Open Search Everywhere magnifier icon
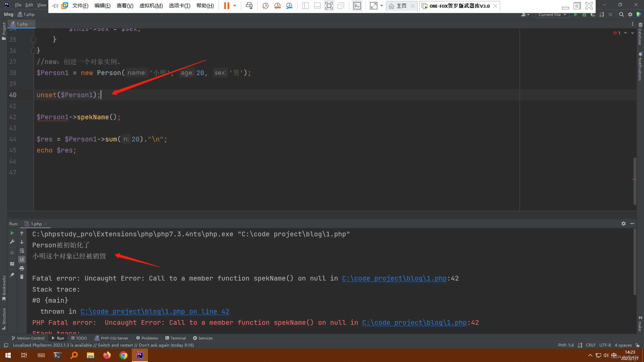Viewport: 644px width, 362px height. (x=621, y=15)
